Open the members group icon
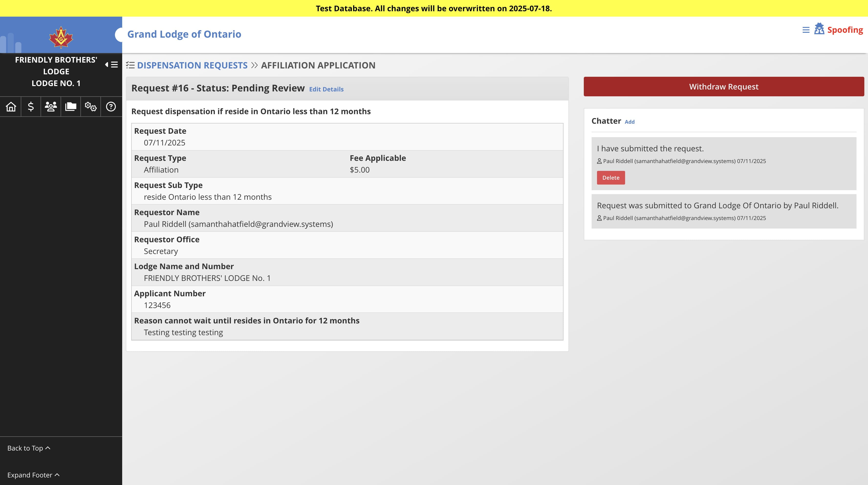 (x=51, y=107)
